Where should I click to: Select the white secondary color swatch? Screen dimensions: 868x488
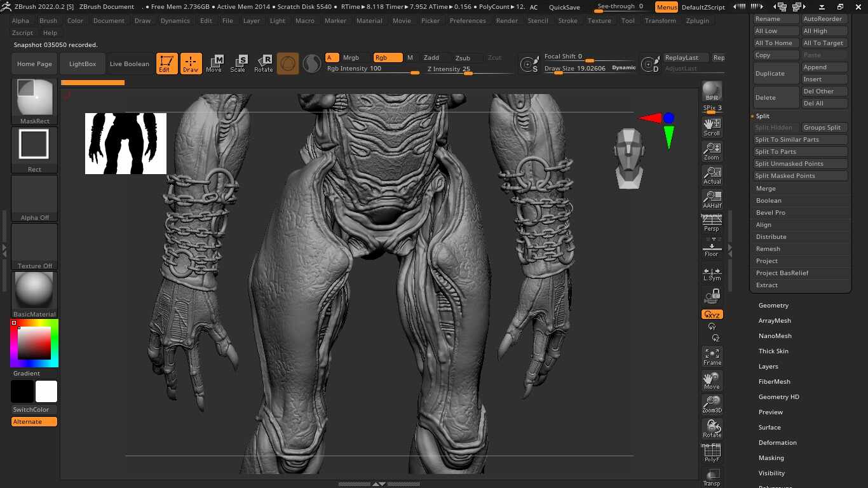click(46, 391)
